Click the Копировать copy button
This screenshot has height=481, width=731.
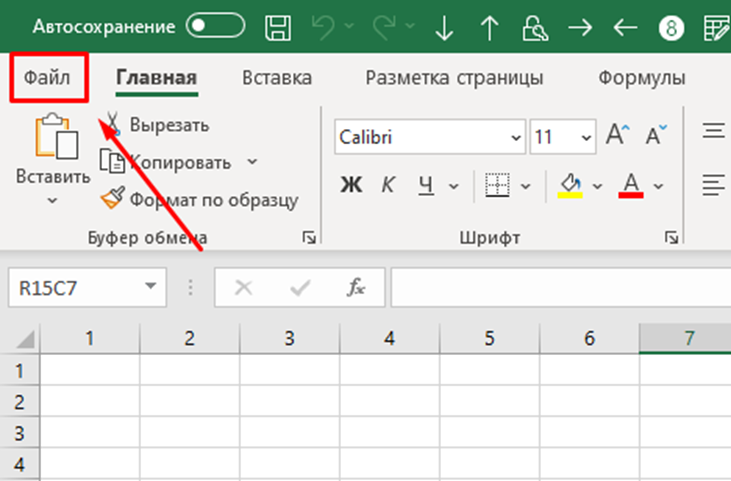pyautogui.click(x=166, y=162)
